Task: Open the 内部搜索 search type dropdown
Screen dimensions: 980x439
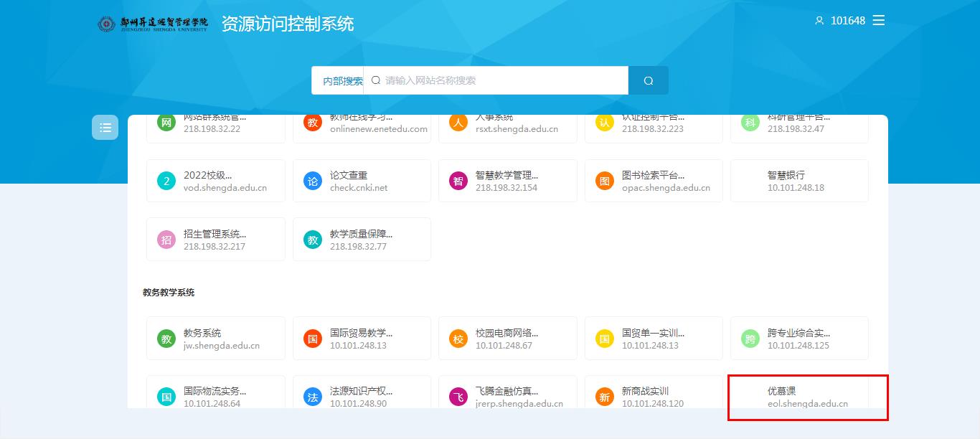Action: coord(341,81)
